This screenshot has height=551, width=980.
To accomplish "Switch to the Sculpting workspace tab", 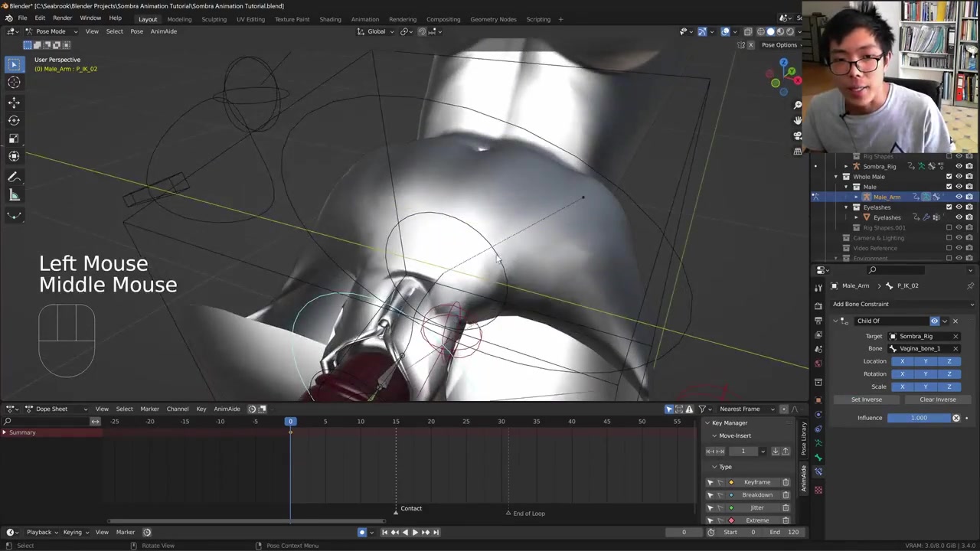I will (214, 19).
